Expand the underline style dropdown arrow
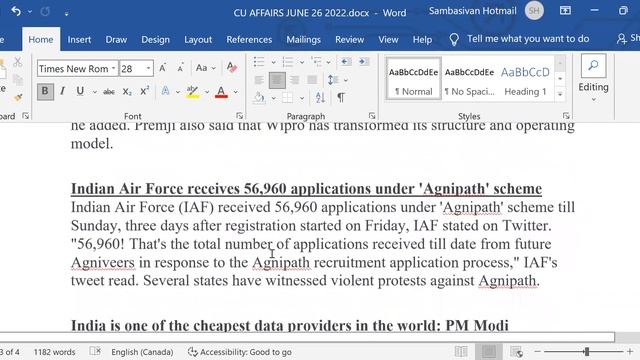 [95, 92]
